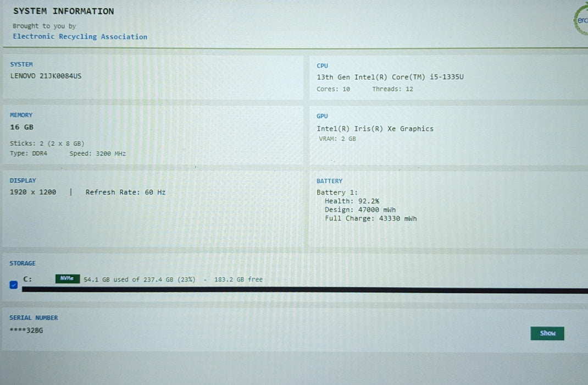Click the "MEMORY" section label

21,115
